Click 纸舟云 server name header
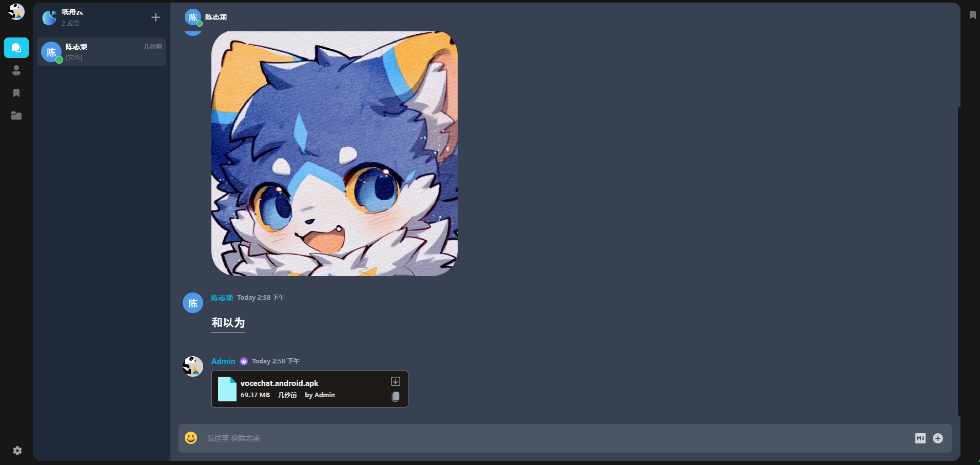The image size is (980, 465). (x=72, y=12)
